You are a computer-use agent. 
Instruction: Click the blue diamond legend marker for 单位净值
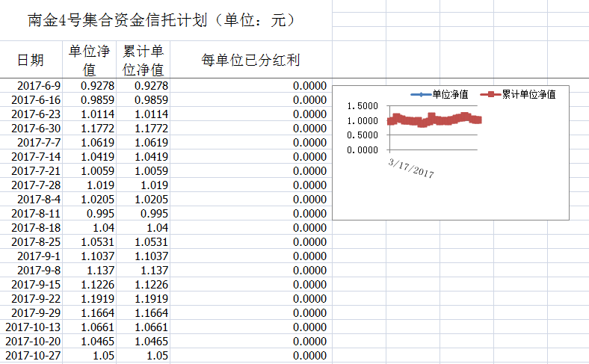click(421, 94)
